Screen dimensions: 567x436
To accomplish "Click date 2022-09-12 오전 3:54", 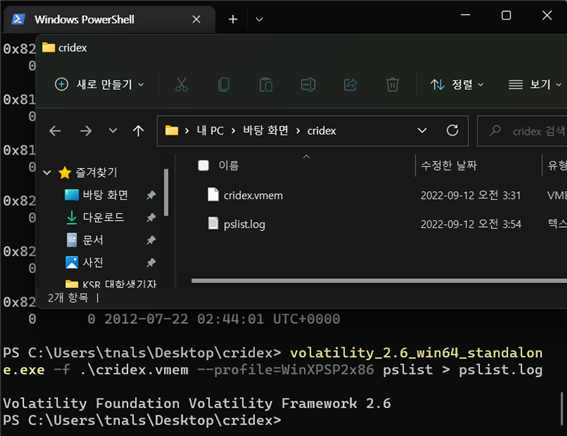I will 470,225.
